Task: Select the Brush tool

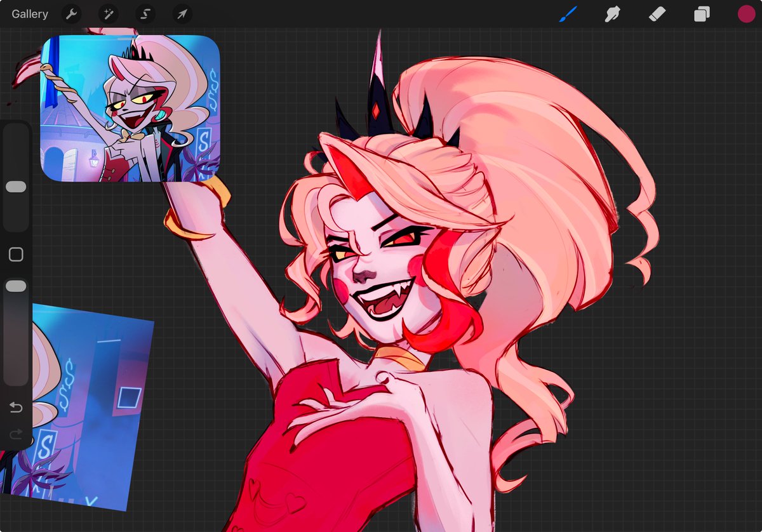Action: [x=568, y=14]
